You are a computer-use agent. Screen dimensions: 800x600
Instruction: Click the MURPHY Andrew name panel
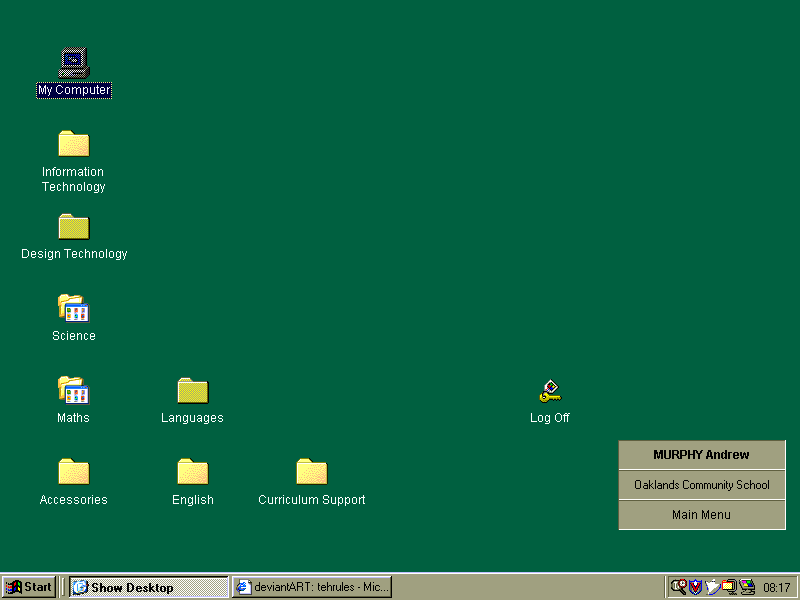(x=702, y=455)
